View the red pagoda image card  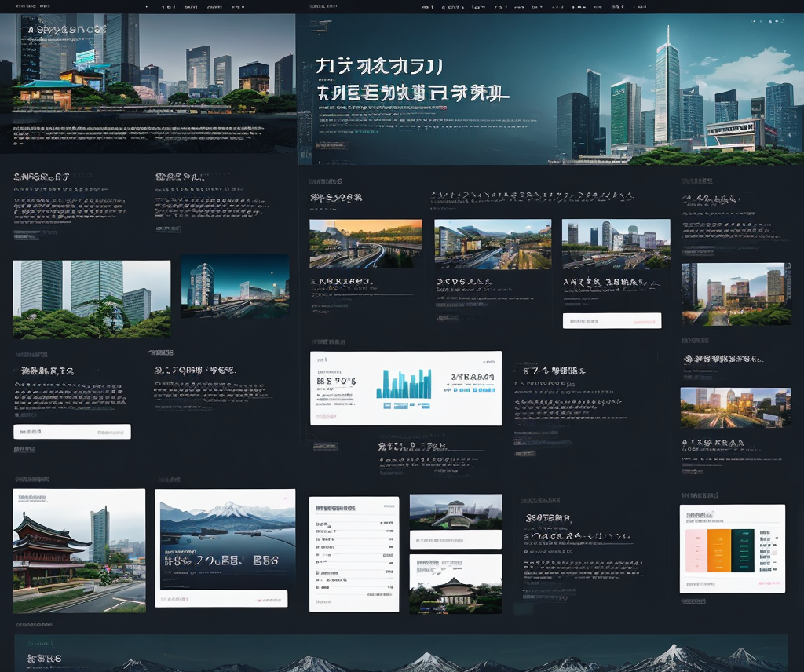coord(79,550)
